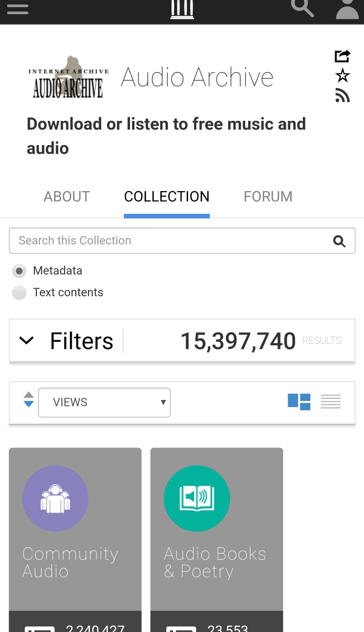Click the 15,397,740 results count
This screenshot has width=364, height=632.
pyautogui.click(x=238, y=341)
